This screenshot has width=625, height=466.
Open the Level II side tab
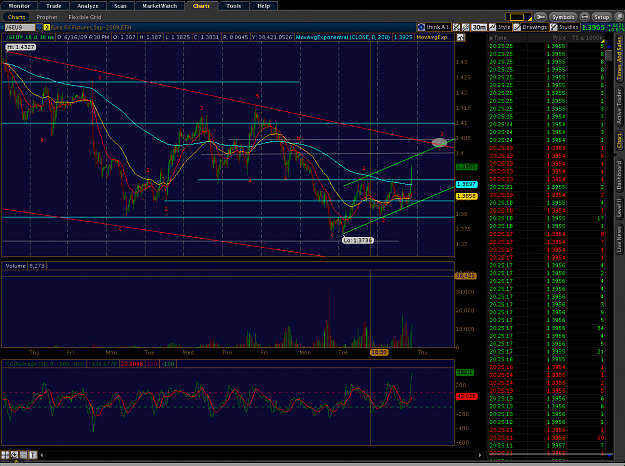(x=619, y=208)
